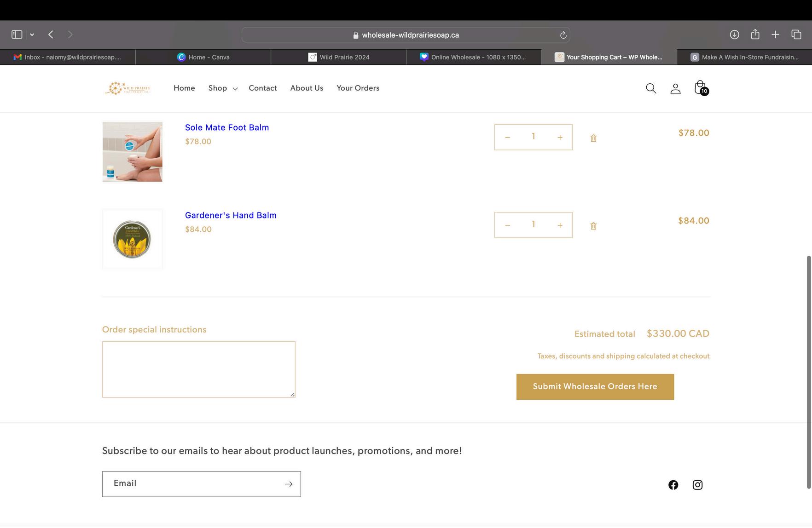812x528 pixels.
Task: Go back to the previous page
Action: (51, 34)
